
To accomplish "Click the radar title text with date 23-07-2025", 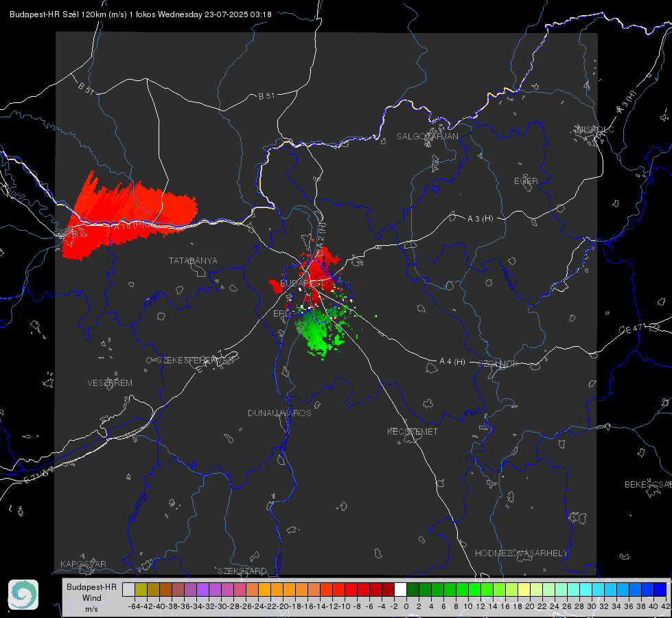I will pos(141,14).
